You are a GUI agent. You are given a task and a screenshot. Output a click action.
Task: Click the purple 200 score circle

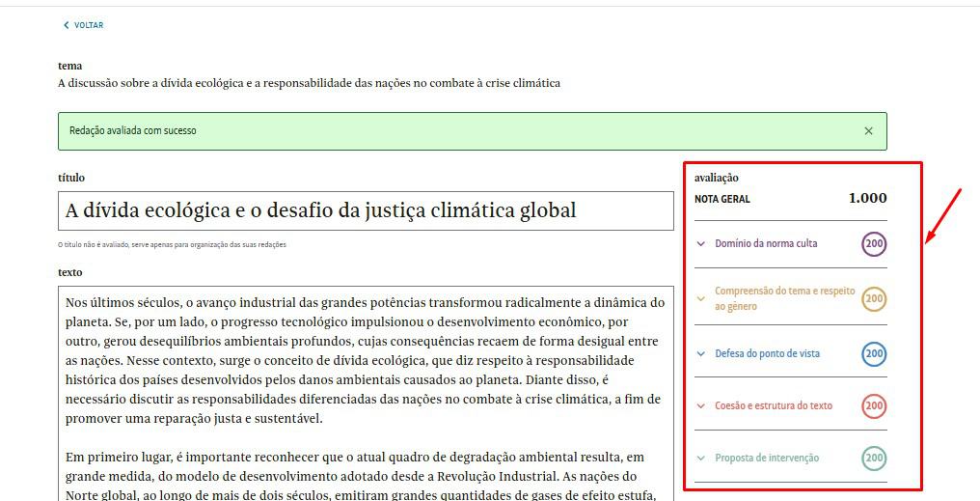point(874,244)
